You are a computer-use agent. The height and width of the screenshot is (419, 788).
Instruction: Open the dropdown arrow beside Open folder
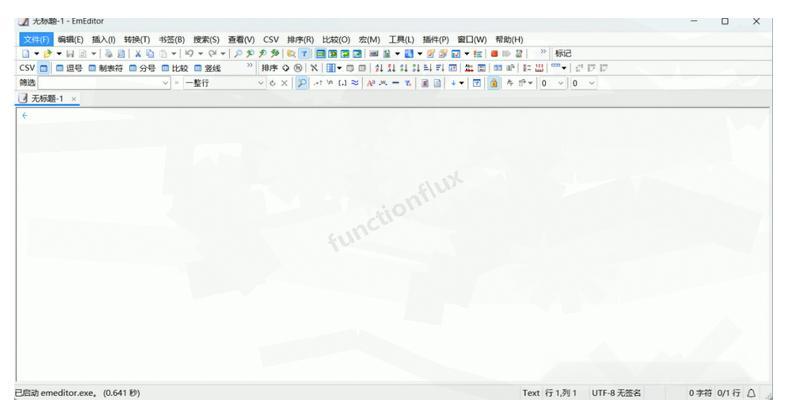pos(59,53)
